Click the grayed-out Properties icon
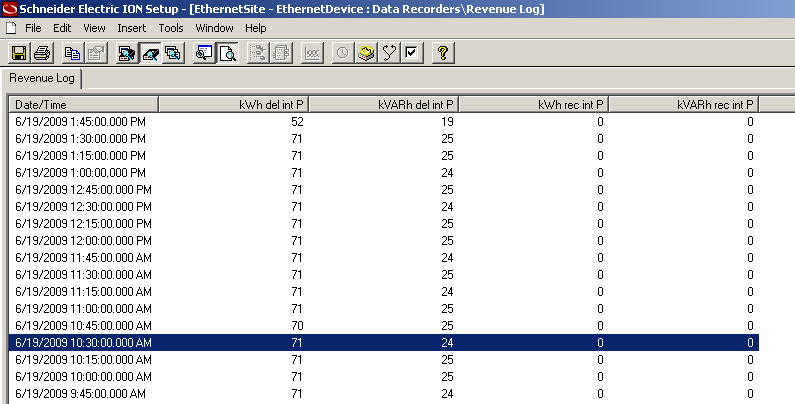 [x=95, y=53]
